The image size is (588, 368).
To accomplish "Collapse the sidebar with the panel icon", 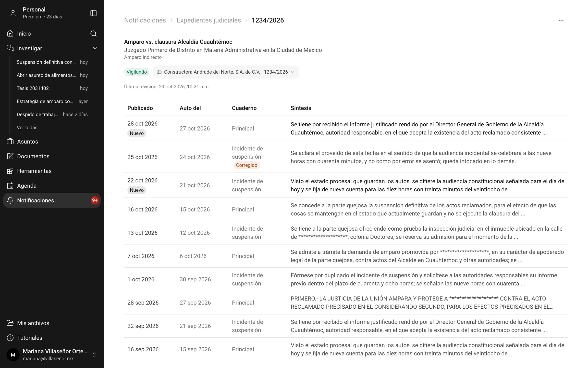I will click(93, 13).
